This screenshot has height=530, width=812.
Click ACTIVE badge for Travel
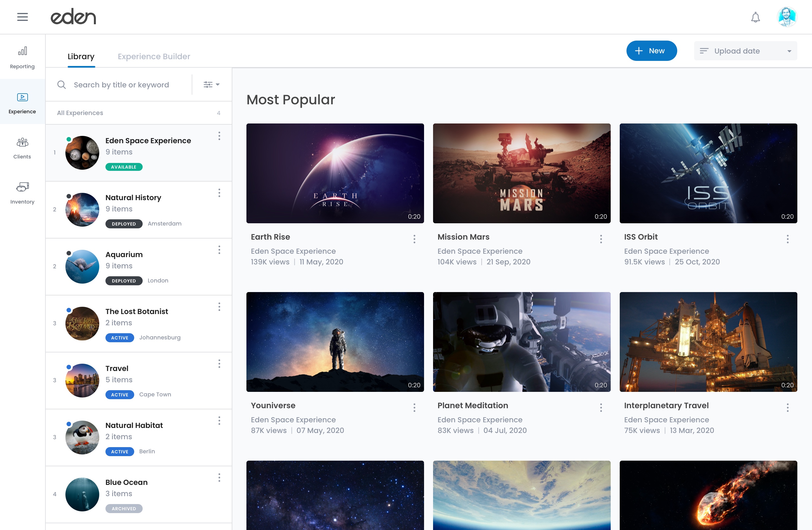pyautogui.click(x=120, y=395)
